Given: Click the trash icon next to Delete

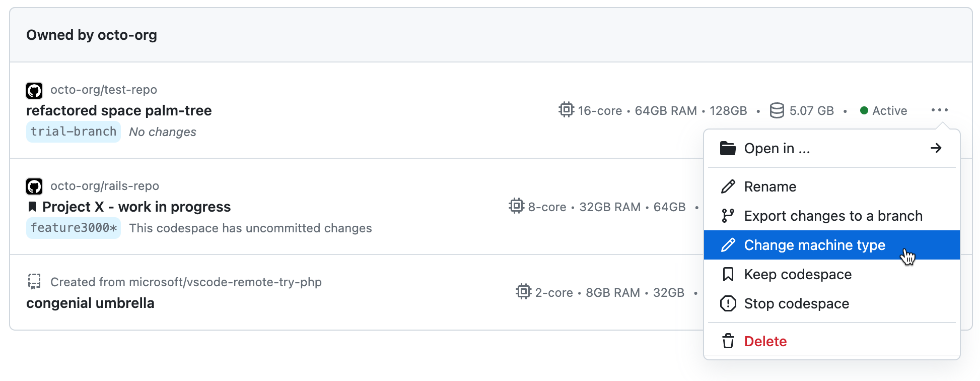Looking at the screenshot, I should [x=728, y=341].
